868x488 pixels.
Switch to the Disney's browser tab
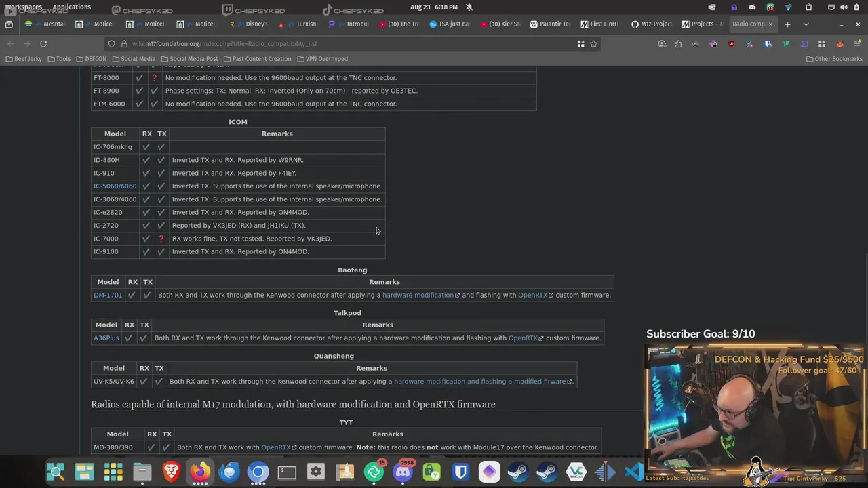click(x=250, y=24)
